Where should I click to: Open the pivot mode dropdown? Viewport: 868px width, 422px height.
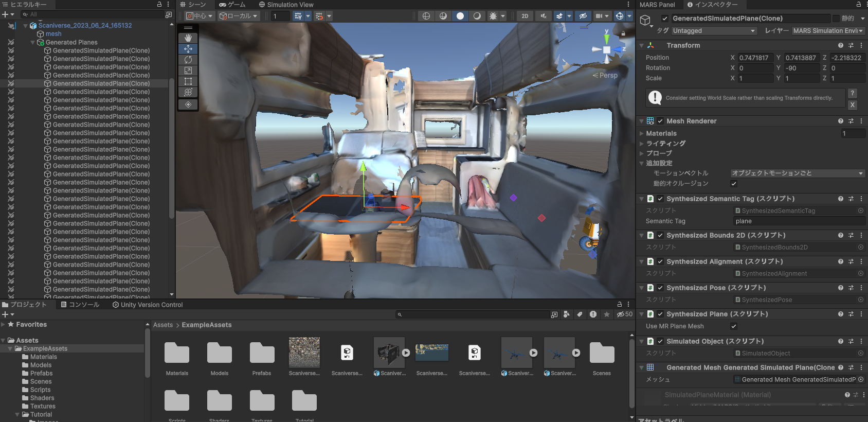coord(199,16)
